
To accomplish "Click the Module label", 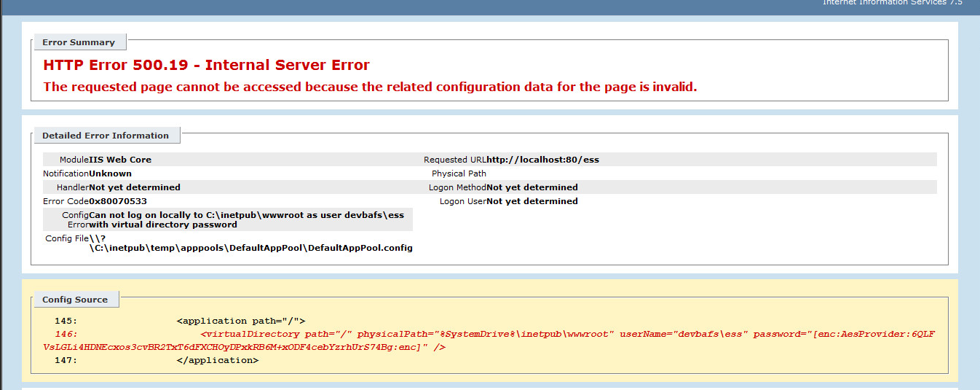I will (x=74, y=160).
